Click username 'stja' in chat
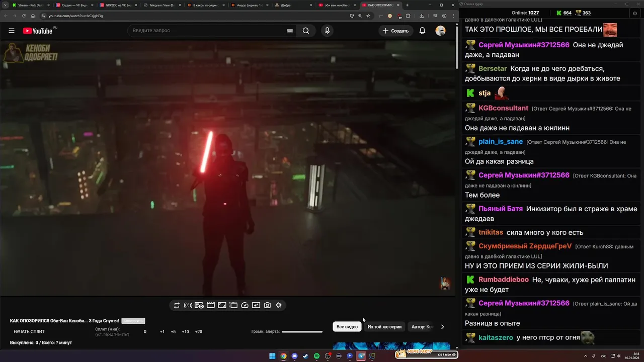The height and width of the screenshot is (362, 644). (x=485, y=93)
